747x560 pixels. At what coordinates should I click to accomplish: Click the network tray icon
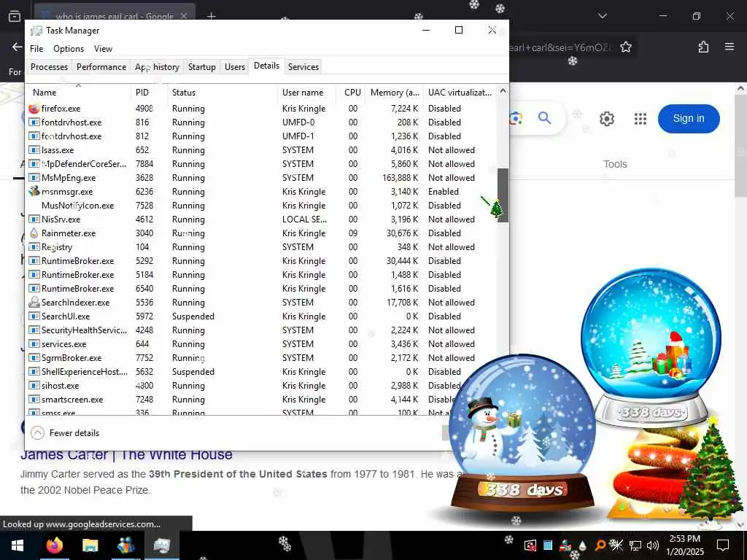point(635,545)
